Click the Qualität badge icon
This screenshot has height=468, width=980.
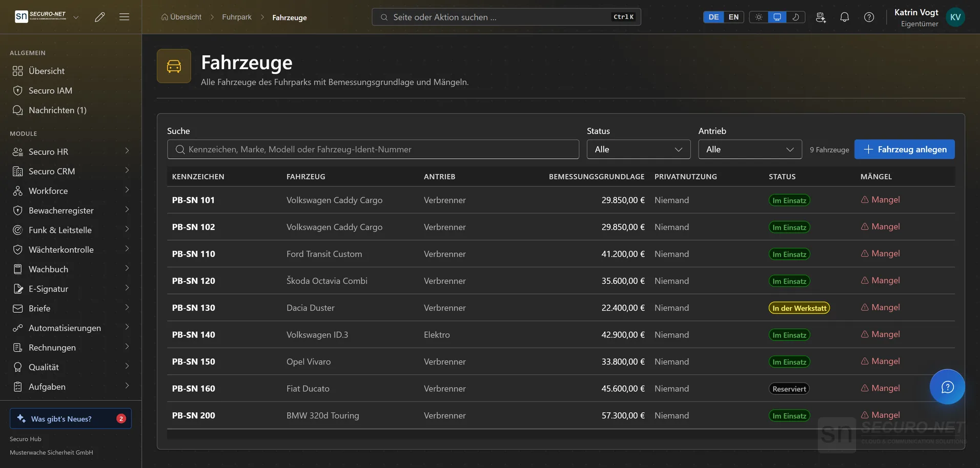click(18, 367)
